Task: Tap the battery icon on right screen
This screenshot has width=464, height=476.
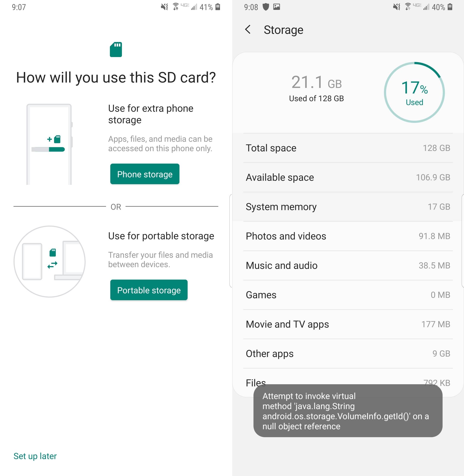Action: [x=458, y=7]
